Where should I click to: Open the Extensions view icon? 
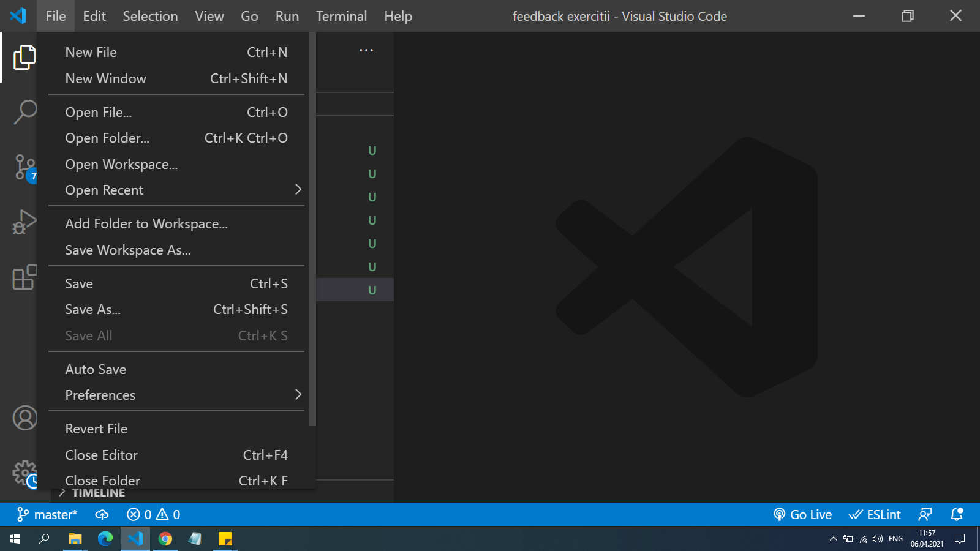tap(23, 277)
